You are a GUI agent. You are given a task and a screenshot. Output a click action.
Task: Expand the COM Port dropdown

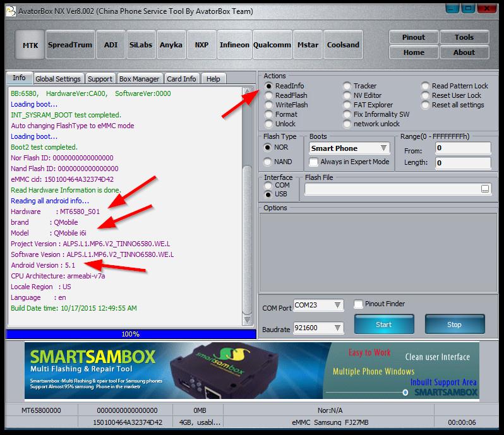[338, 306]
